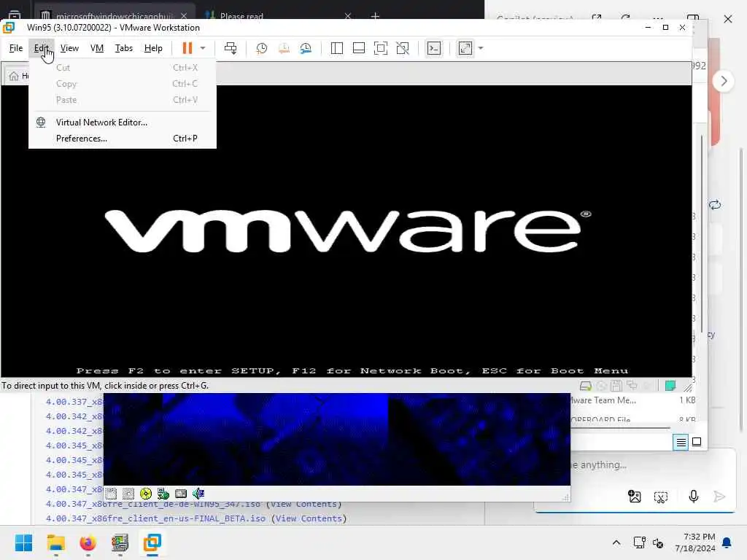
Task: Click the VMware Workstation taskbar icon
Action: [x=152, y=542]
